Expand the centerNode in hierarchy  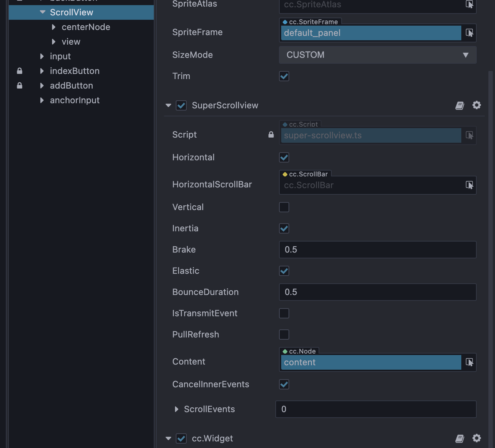53,27
